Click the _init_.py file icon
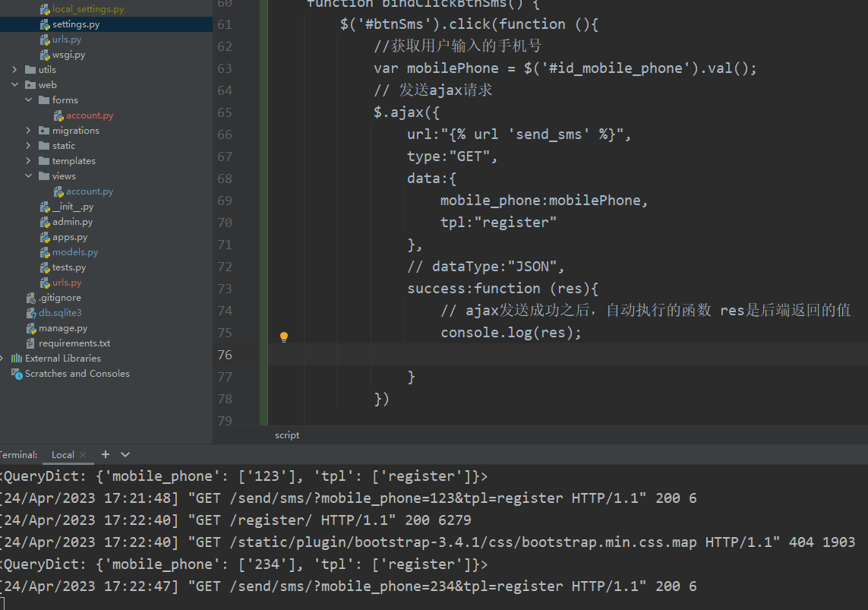Screen dimensions: 868x610 [45, 207]
